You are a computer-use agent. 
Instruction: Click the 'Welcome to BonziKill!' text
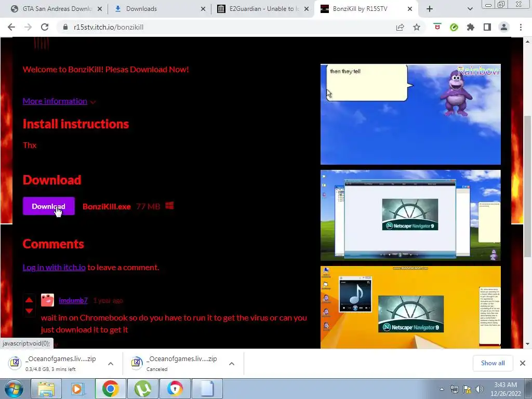click(105, 70)
